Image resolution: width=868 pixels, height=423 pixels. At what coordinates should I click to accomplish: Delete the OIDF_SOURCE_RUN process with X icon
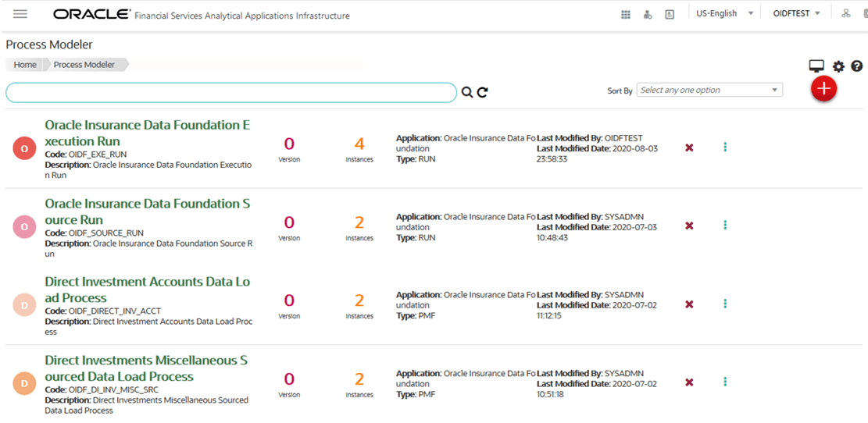[x=690, y=226]
